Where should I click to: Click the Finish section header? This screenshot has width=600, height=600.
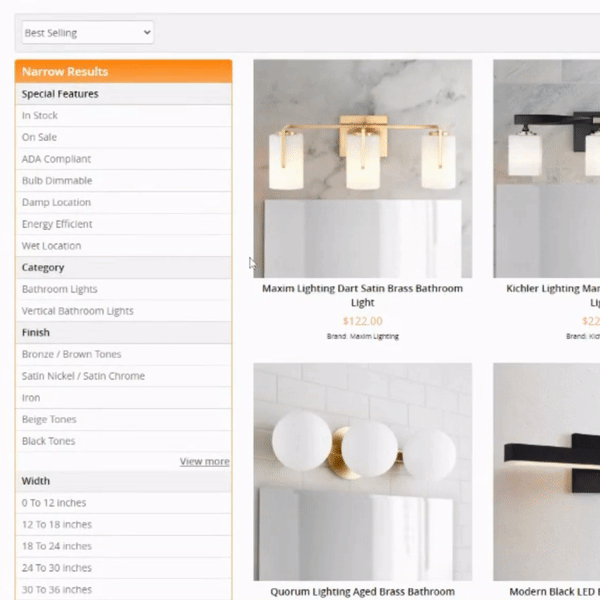[123, 333]
